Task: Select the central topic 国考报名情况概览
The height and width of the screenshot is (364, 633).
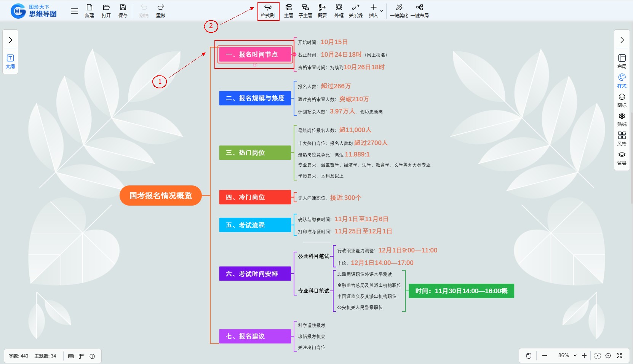Action: 160,196
